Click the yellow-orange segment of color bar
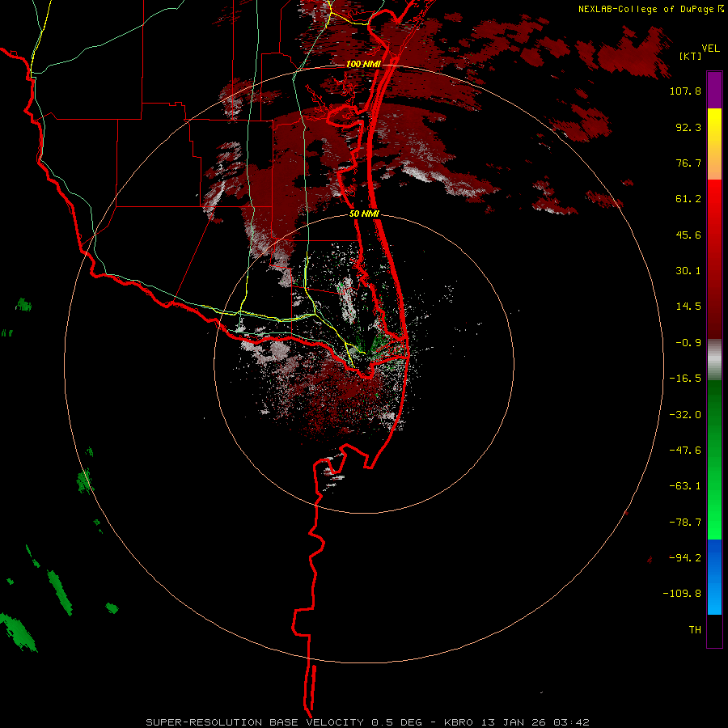Screen dimensions: 728x728 tap(714, 144)
